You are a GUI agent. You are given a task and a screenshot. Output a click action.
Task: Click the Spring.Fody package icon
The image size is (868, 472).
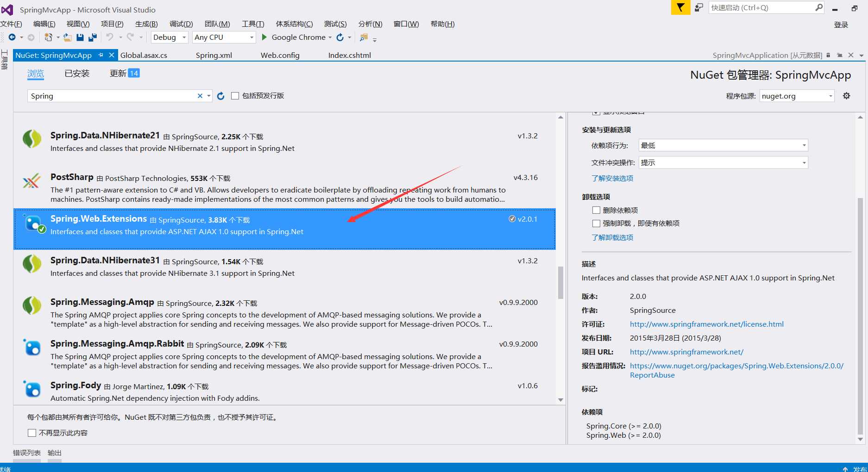pyautogui.click(x=32, y=389)
